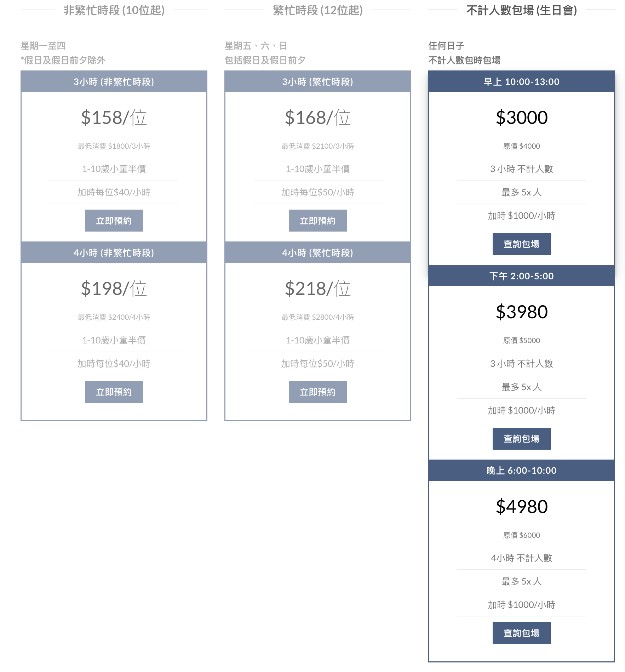Image resolution: width=625 pixels, height=672 pixels.
Task: Click 立即預約 under the $158/位 plan
Action: point(114,221)
